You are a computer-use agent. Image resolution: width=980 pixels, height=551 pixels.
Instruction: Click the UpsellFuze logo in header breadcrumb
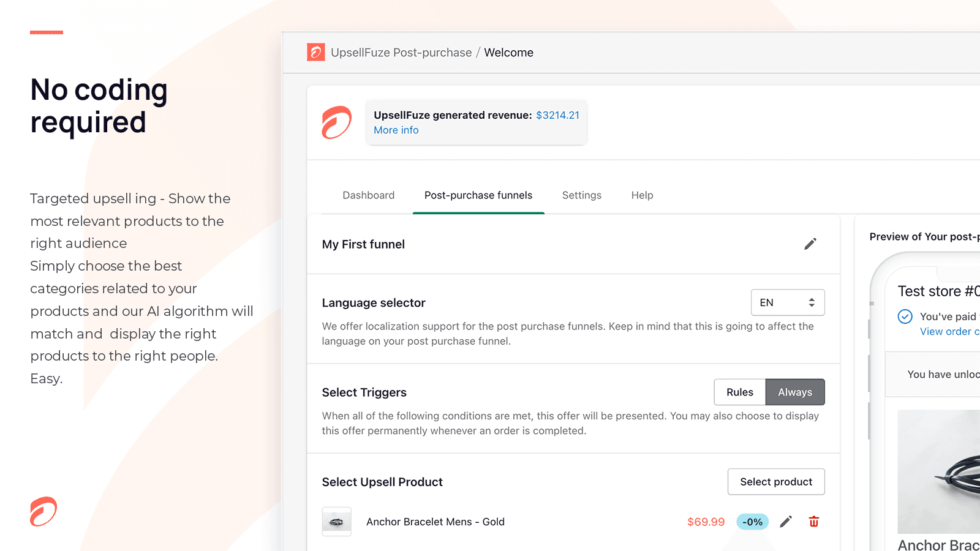[315, 52]
